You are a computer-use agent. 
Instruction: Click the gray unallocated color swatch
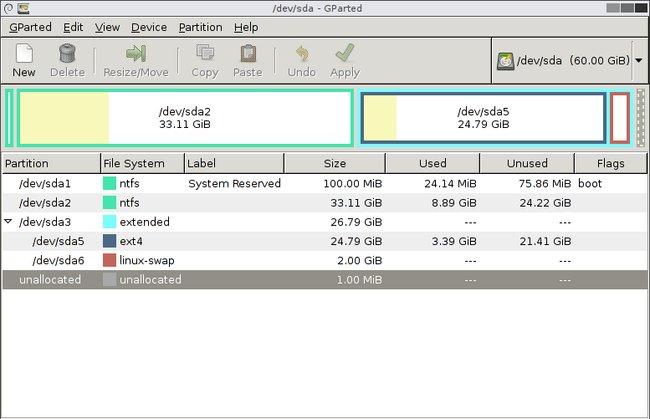(x=109, y=279)
